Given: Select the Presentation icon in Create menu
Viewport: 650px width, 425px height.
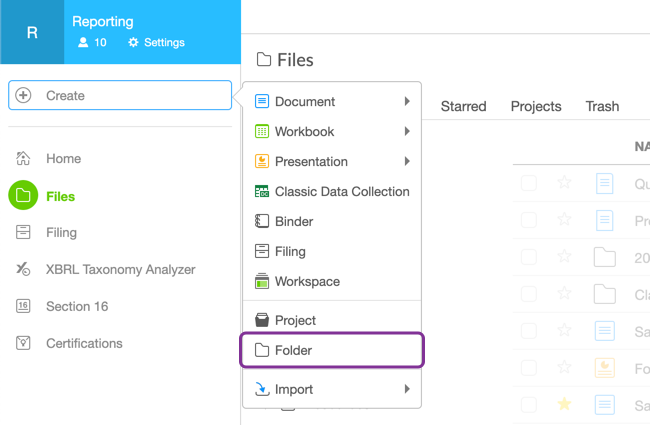Looking at the screenshot, I should [x=262, y=162].
